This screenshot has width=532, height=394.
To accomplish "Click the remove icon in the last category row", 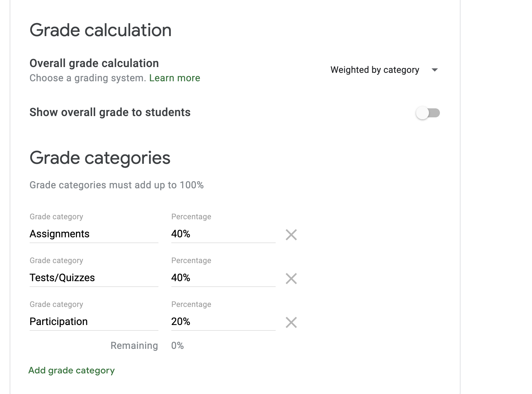I will tap(291, 322).
